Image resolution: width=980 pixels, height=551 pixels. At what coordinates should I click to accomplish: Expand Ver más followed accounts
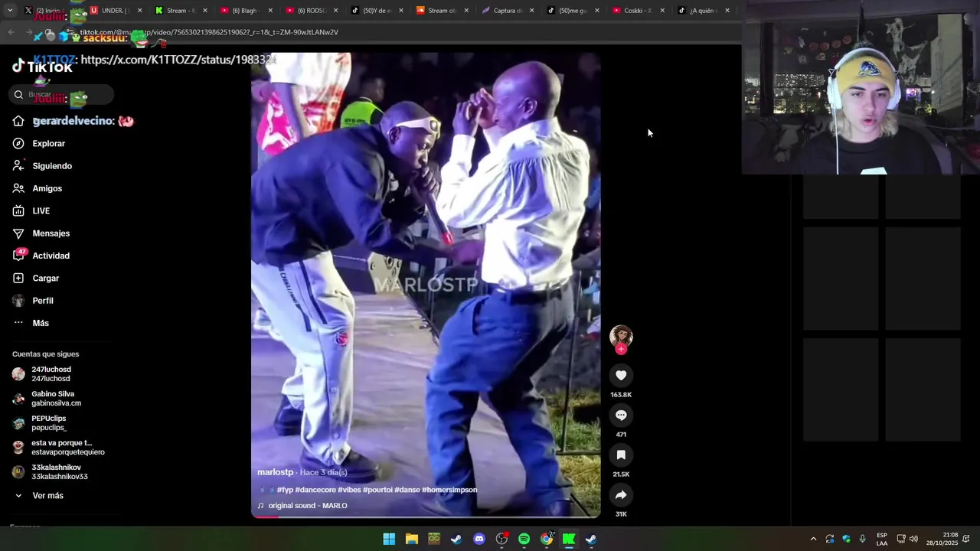(x=47, y=496)
